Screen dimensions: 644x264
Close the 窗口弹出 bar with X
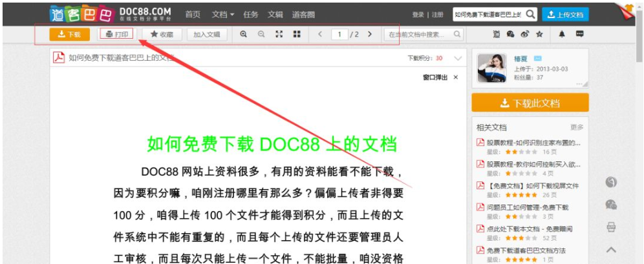pos(455,77)
